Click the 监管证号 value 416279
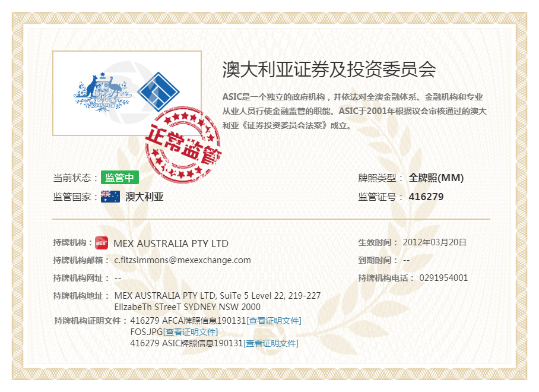 (x=426, y=197)
